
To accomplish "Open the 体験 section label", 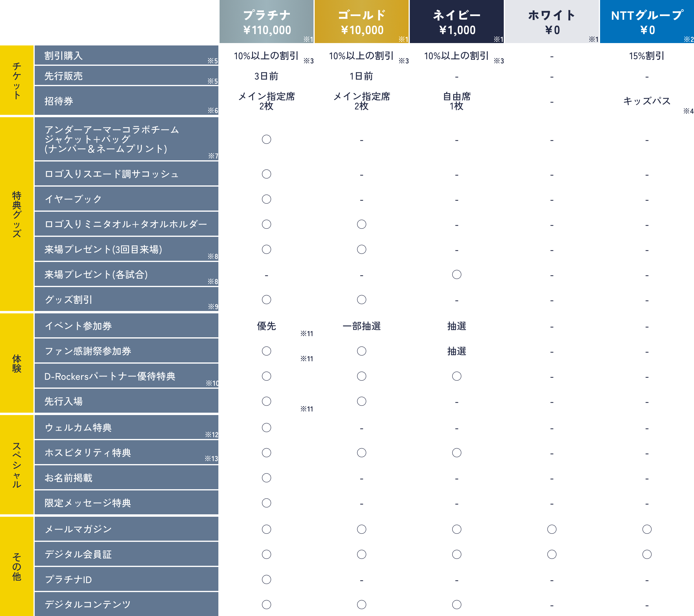I will tap(16, 363).
